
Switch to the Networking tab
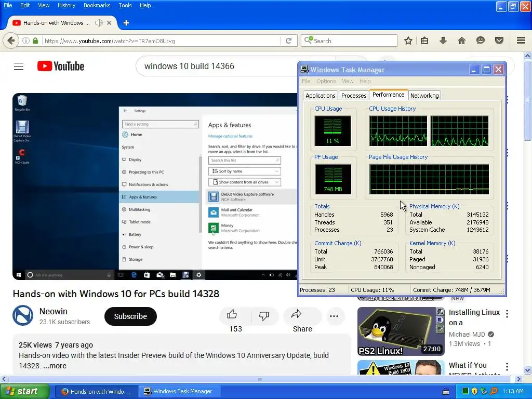click(424, 96)
